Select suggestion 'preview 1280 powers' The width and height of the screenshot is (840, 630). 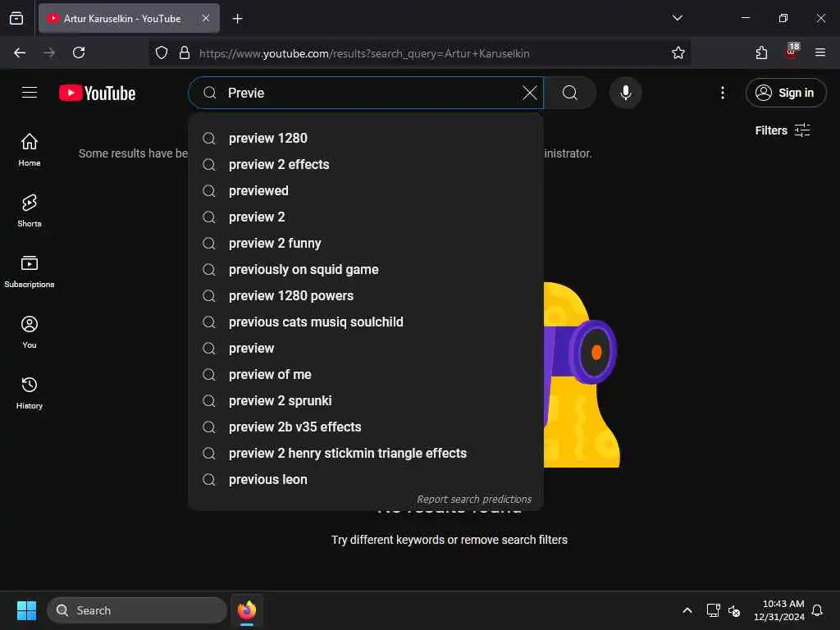point(366,295)
